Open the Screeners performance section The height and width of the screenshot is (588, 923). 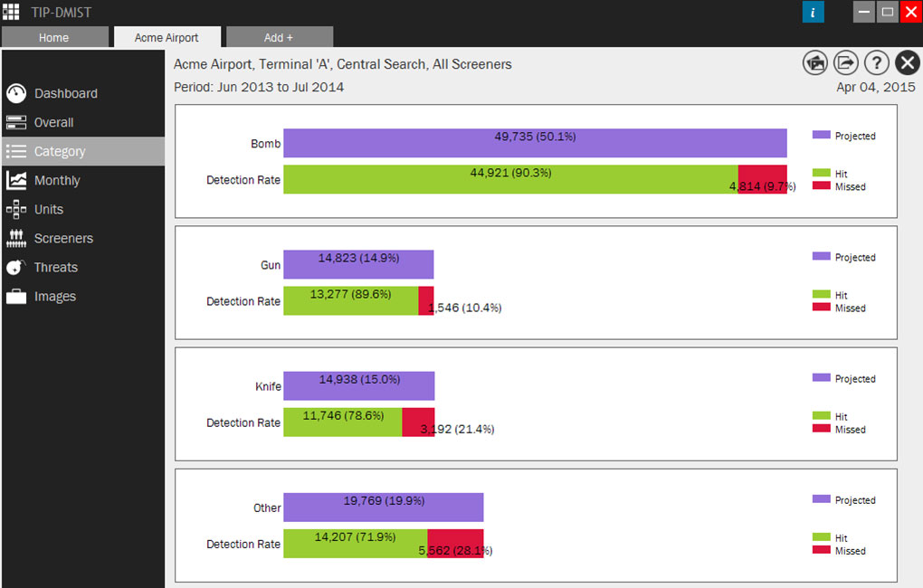63,238
